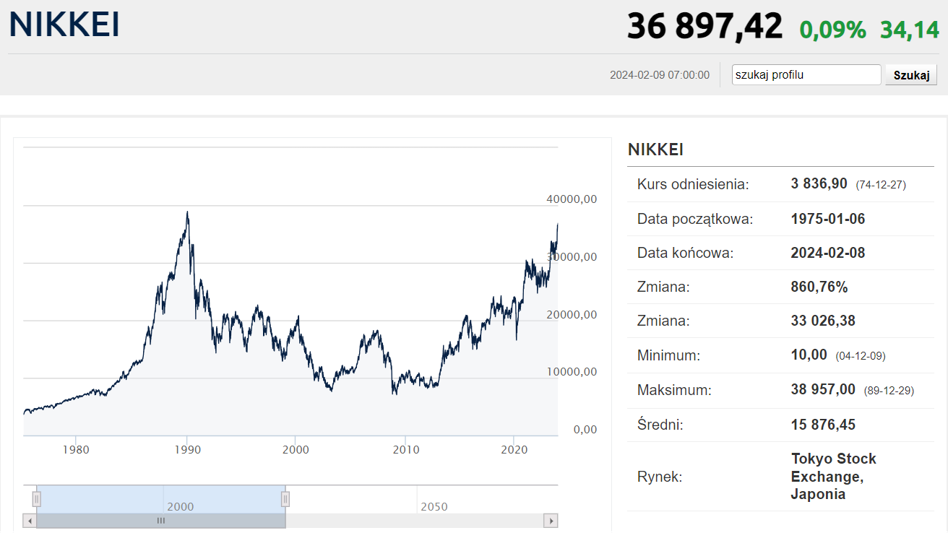Click the green point change 34,14
Image resolution: width=948 pixels, height=533 pixels.
tap(909, 30)
